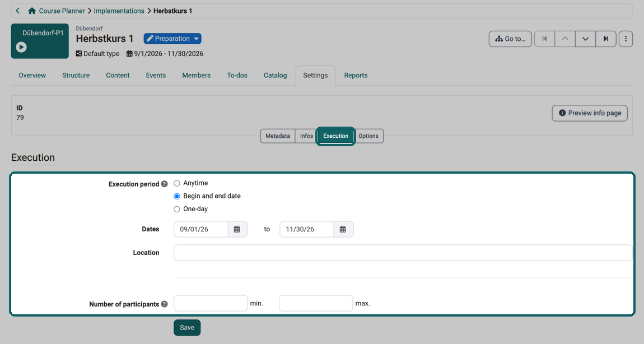
Task: Click the ID value 79
Action: pyautogui.click(x=20, y=118)
